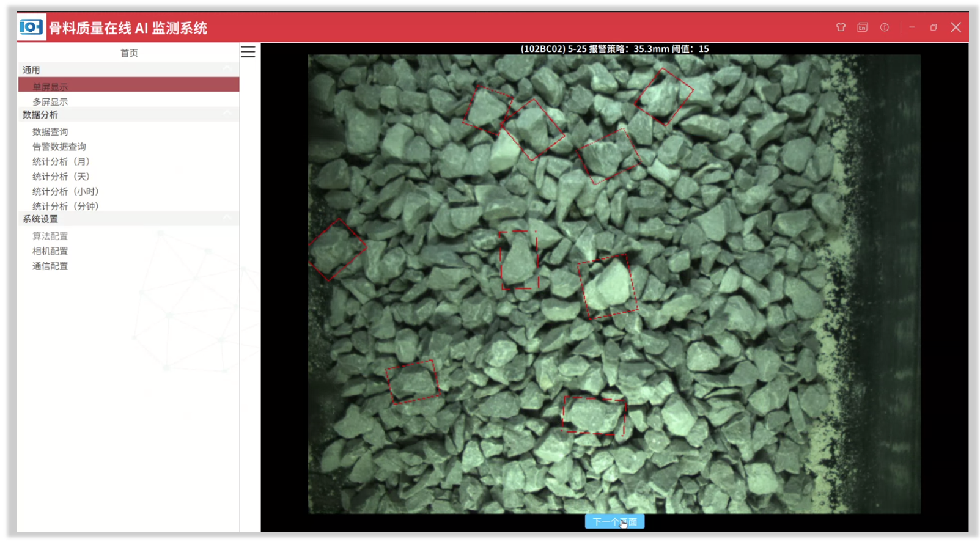Minimize the monitoring system window
This screenshot has height=542, width=980.
coord(912,27)
